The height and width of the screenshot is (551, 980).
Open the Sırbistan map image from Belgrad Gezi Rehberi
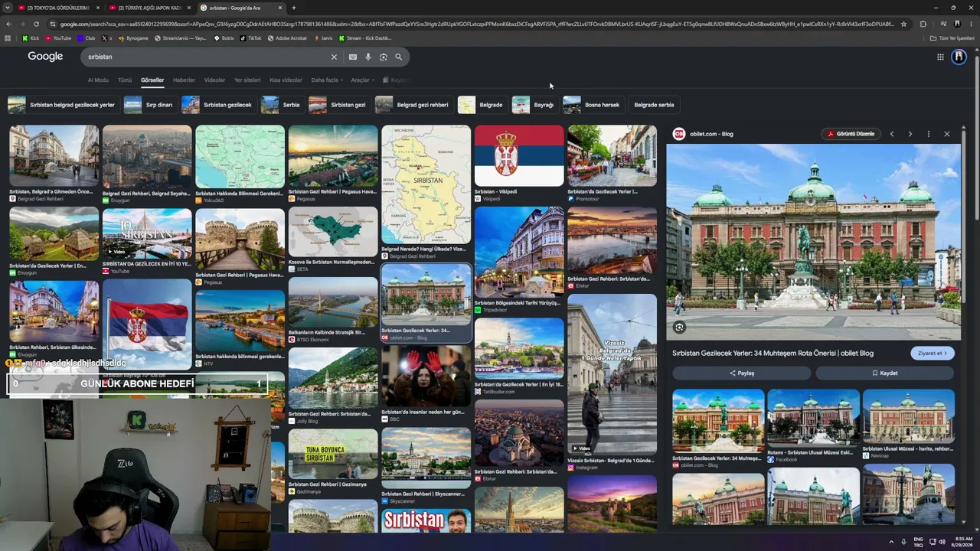point(426,185)
